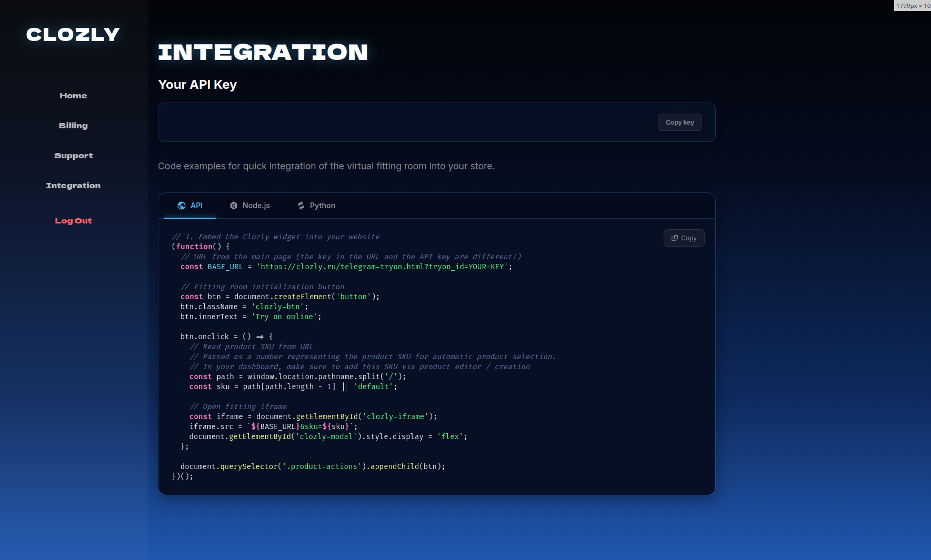Click the getElementById('clozly-modal') line
Viewport: 931px width, 560px height.
point(328,436)
